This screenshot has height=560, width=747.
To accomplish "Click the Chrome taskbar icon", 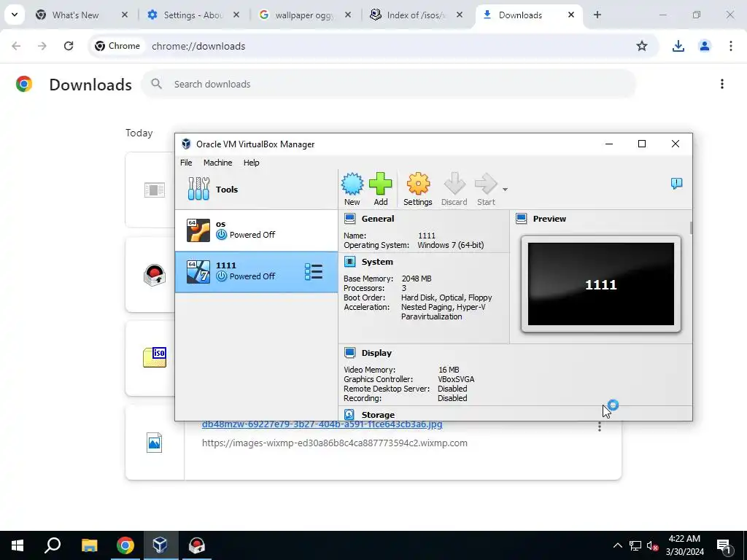I will 125,545.
